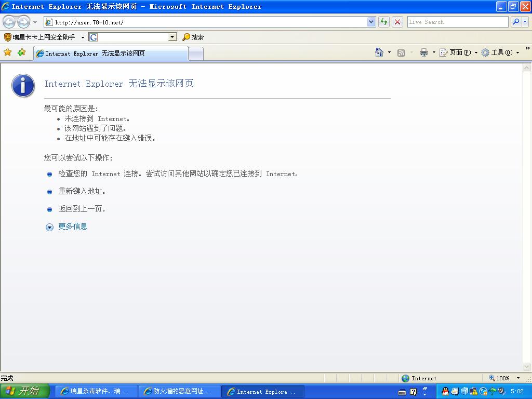Click the speaker volume tray icon

[x=501, y=392]
